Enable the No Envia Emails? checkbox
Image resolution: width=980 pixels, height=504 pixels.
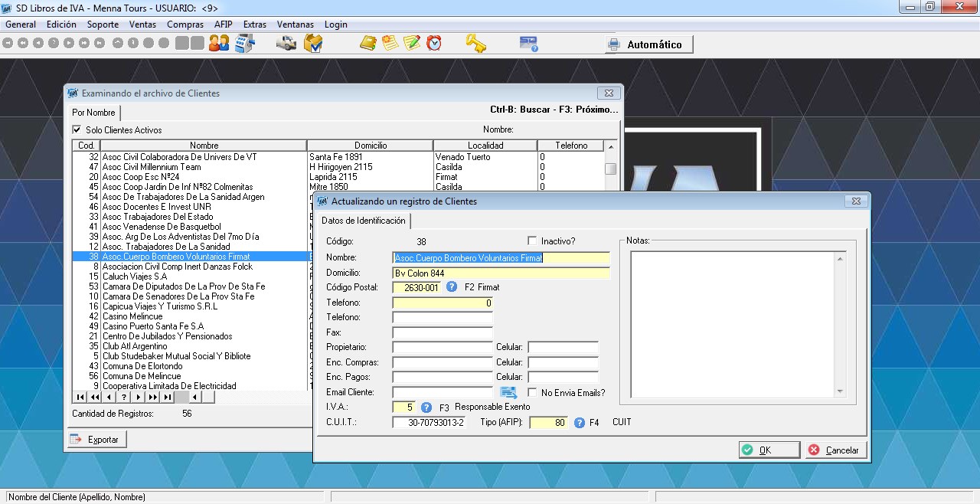[532, 393]
